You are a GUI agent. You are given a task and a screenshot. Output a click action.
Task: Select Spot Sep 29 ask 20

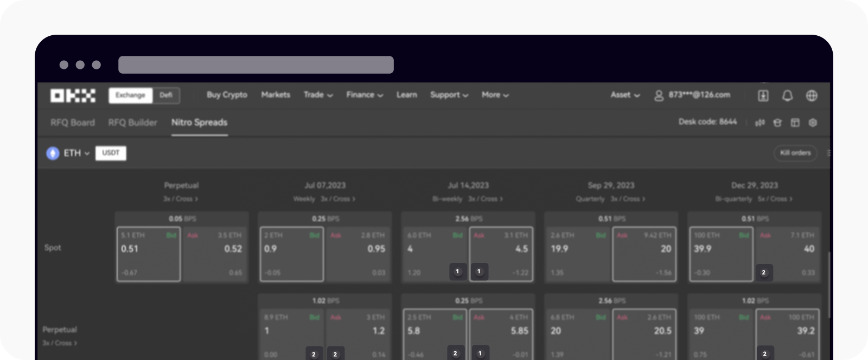[644, 254]
